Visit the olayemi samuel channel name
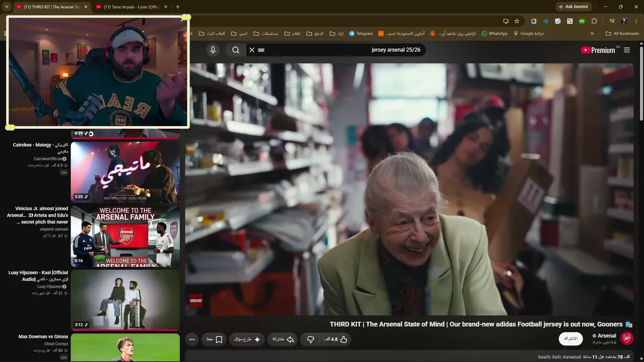Image resolution: width=644 pixels, height=362 pixels. 54,229
